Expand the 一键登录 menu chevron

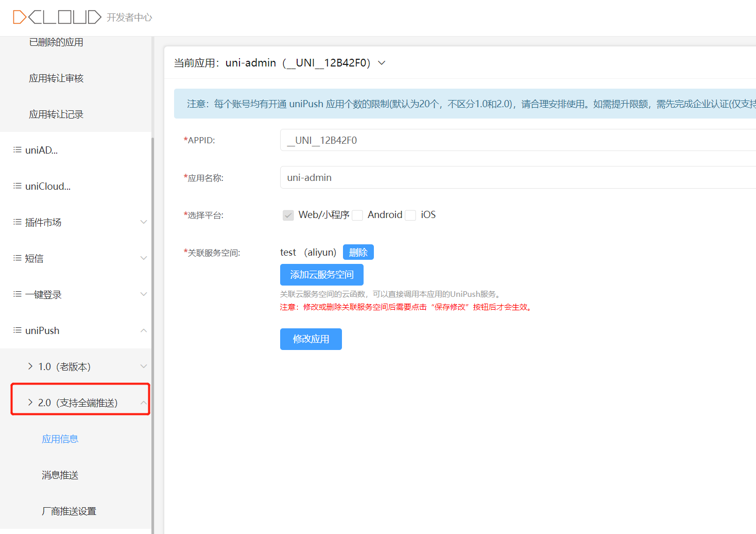144,294
